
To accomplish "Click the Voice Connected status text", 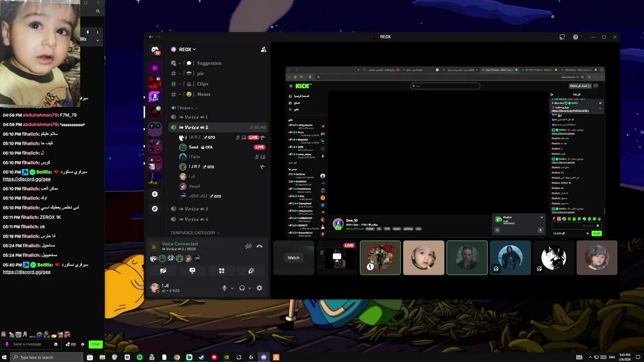I will click(x=180, y=244).
